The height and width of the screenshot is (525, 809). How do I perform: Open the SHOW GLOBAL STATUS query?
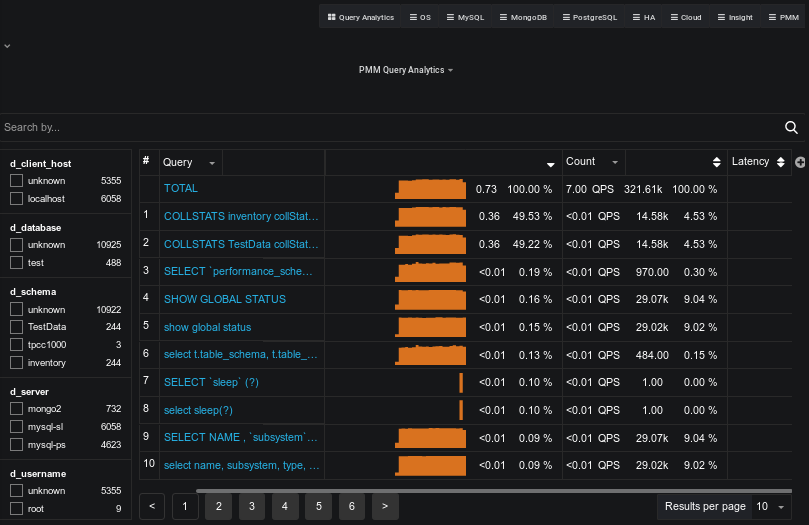point(225,299)
